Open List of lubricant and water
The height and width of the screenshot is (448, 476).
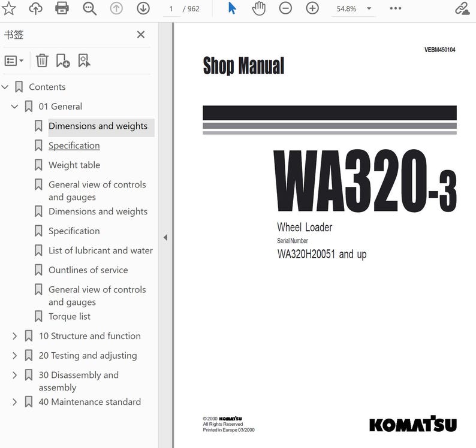[101, 250]
